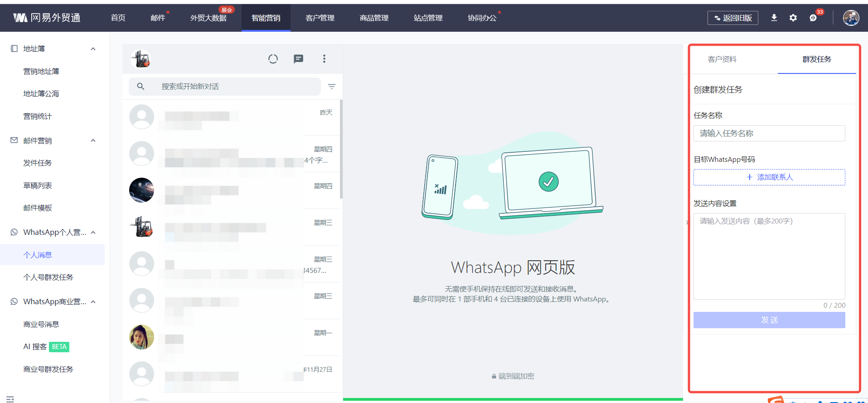
Task: Open the user profile avatar menu
Action: [851, 18]
